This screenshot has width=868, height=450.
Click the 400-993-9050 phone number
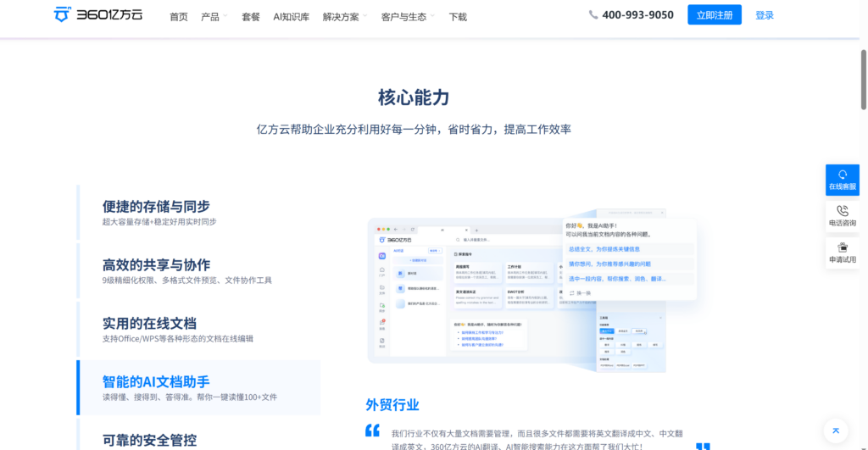(x=637, y=15)
